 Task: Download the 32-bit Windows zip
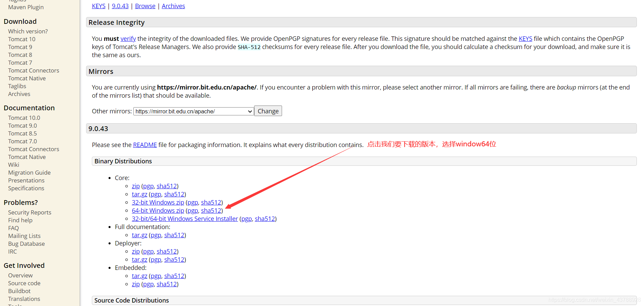point(158,203)
